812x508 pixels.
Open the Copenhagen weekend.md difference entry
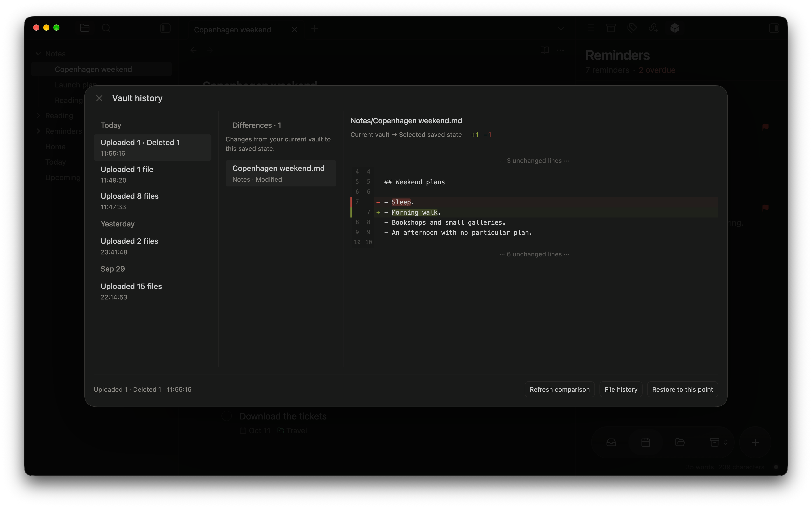281,173
